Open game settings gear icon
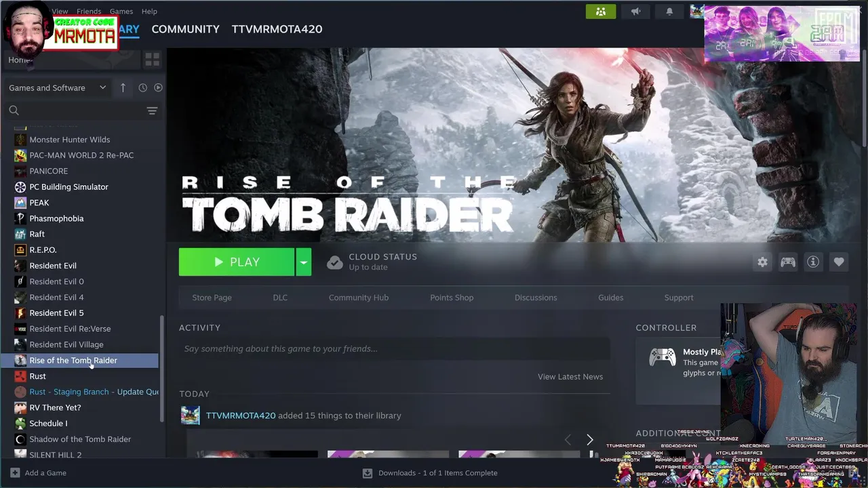Image resolution: width=868 pixels, height=488 pixels. coord(763,262)
